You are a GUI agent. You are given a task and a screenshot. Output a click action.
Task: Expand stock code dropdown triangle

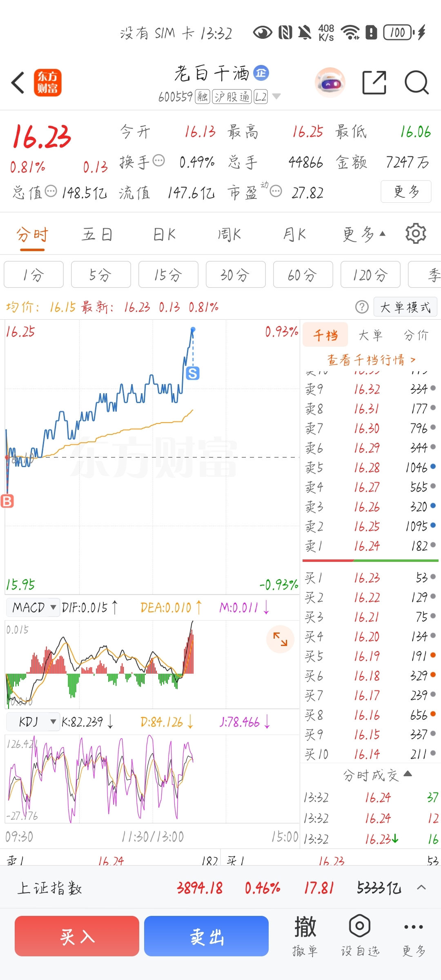point(276,96)
